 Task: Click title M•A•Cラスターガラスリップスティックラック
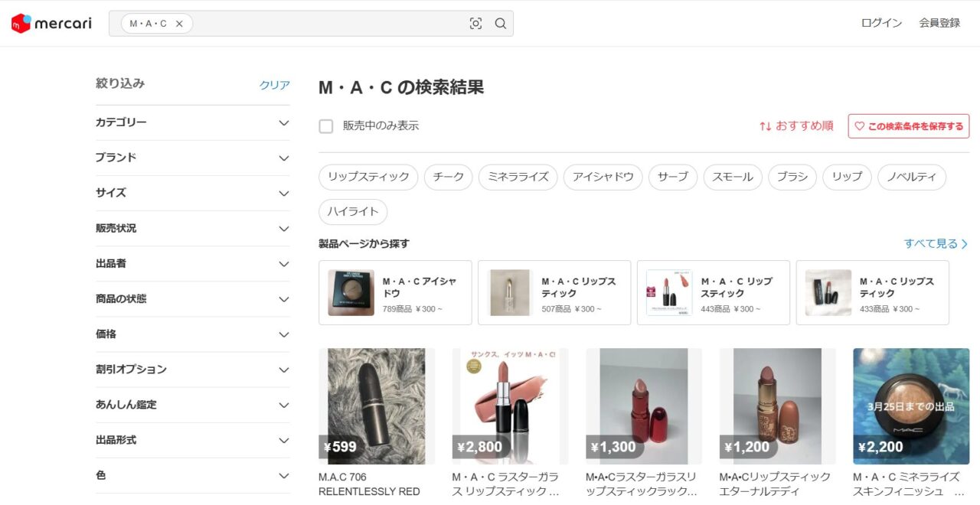pyautogui.click(x=642, y=484)
